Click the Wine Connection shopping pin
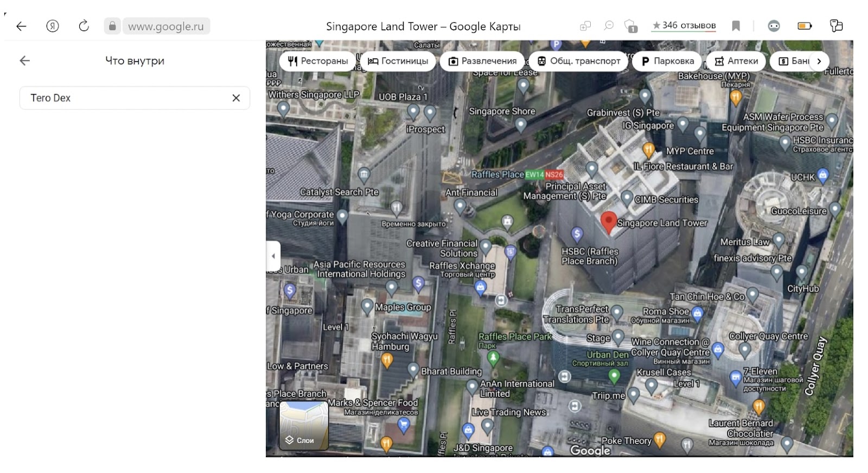 click(718, 350)
